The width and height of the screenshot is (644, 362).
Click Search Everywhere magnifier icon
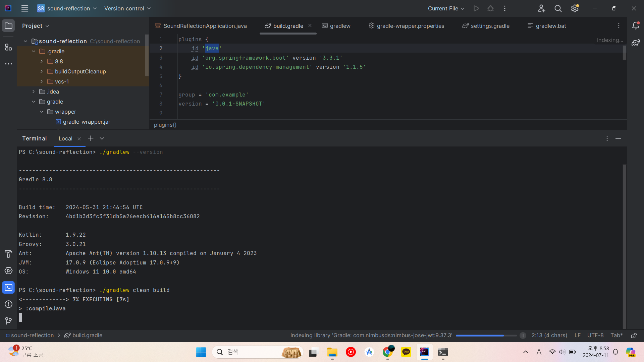(558, 8)
